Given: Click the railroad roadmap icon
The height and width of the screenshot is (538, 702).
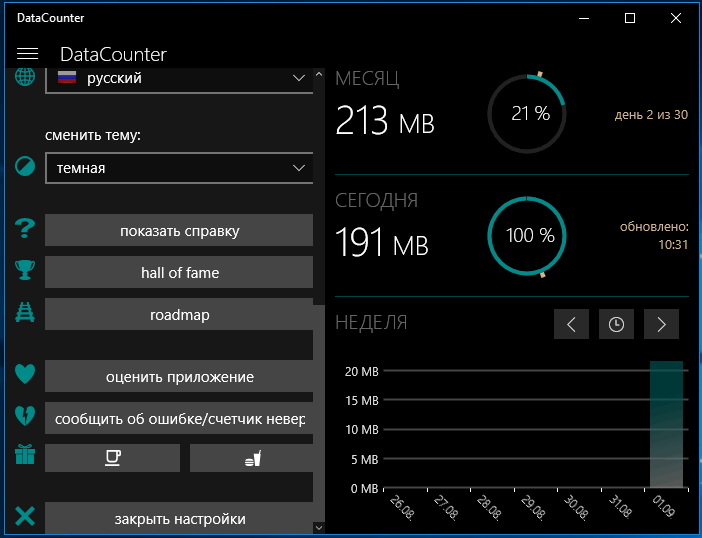Looking at the screenshot, I should (25, 312).
